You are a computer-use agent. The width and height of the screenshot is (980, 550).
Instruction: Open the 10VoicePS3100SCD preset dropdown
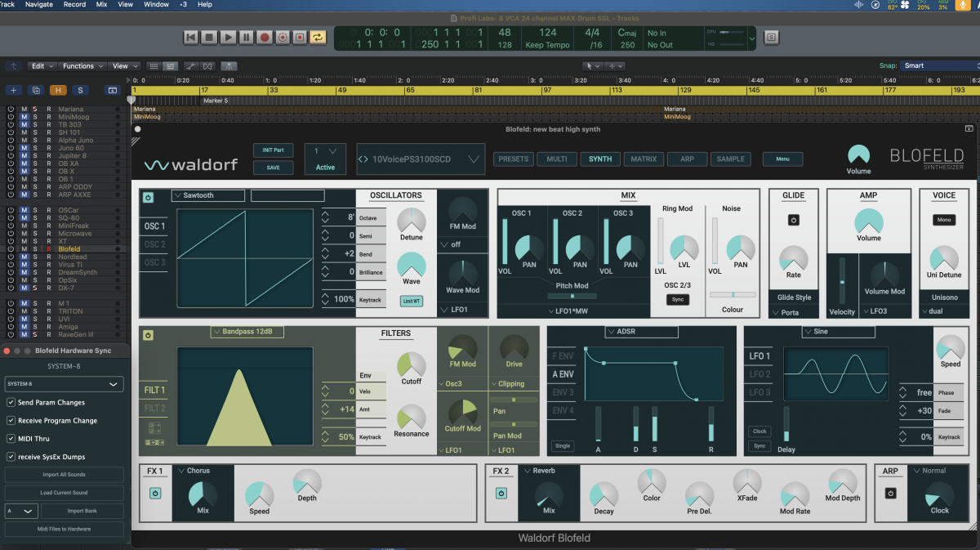click(419, 159)
